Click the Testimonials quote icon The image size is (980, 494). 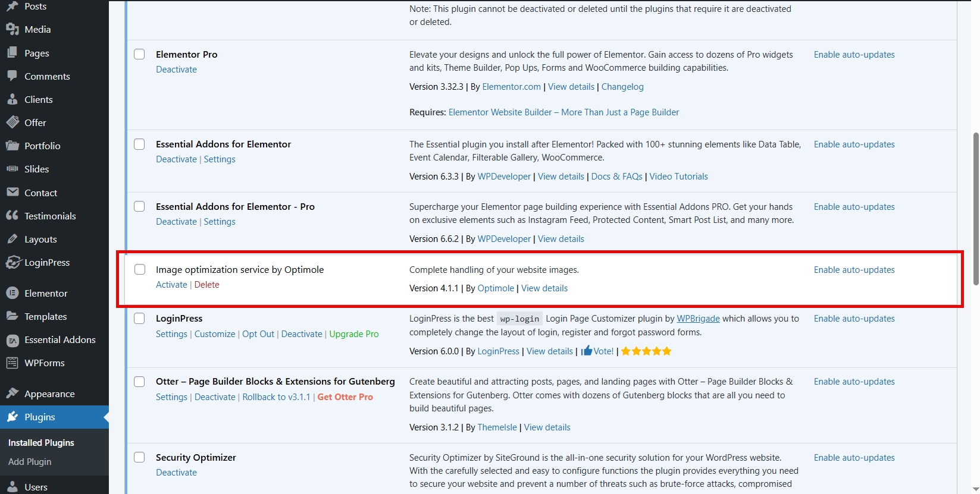(x=12, y=216)
